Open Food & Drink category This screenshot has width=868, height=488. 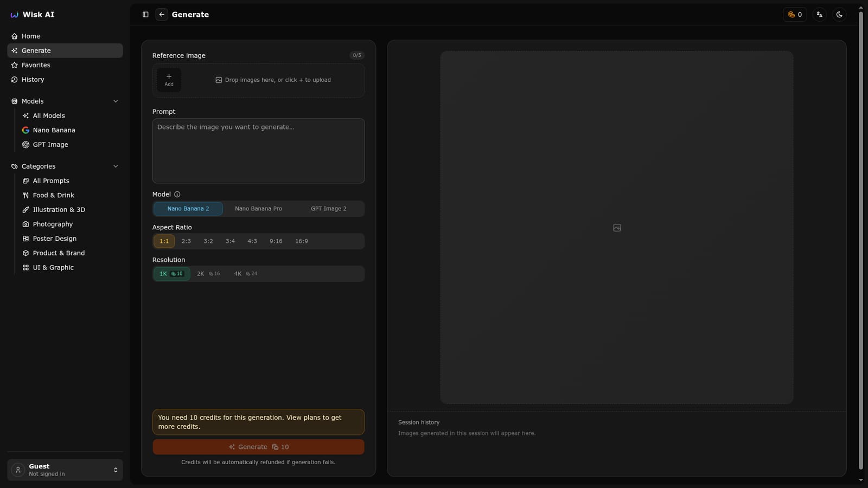71,195
